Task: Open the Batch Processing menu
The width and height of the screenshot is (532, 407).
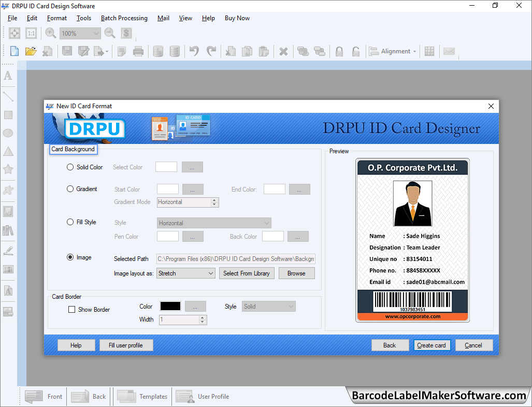Action: (x=124, y=18)
